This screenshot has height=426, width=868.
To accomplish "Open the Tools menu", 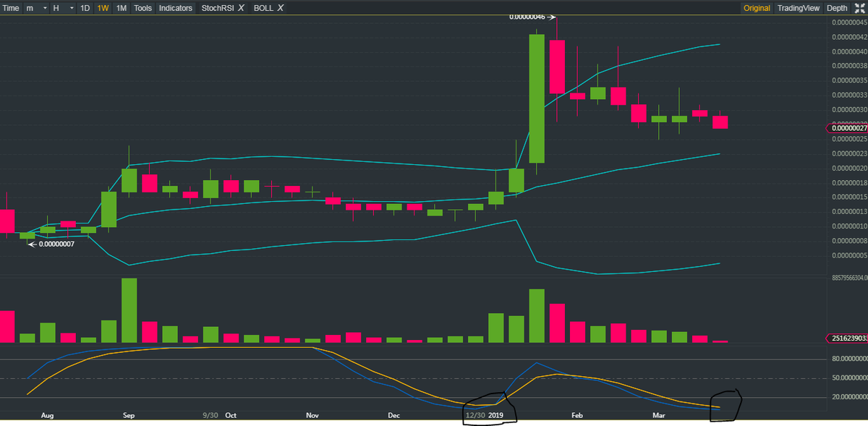I will coord(142,8).
